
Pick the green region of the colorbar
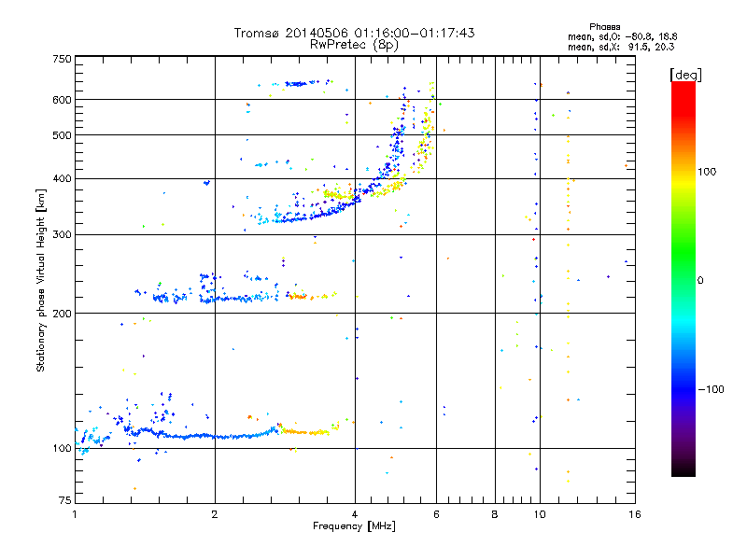coord(684,252)
